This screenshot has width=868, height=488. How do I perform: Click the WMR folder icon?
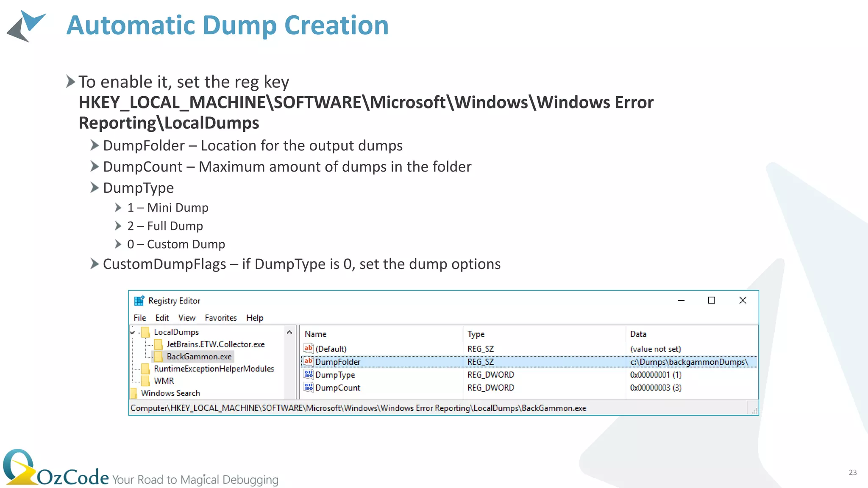tap(145, 381)
